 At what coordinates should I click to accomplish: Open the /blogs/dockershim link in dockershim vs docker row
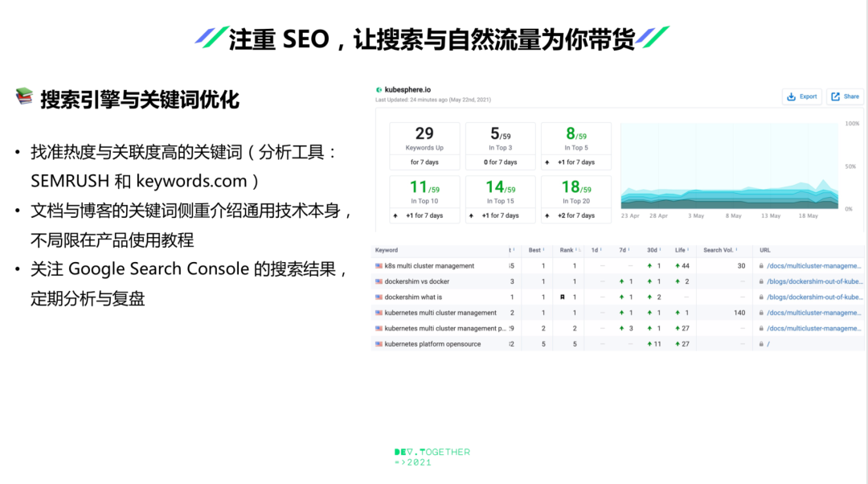(x=813, y=281)
